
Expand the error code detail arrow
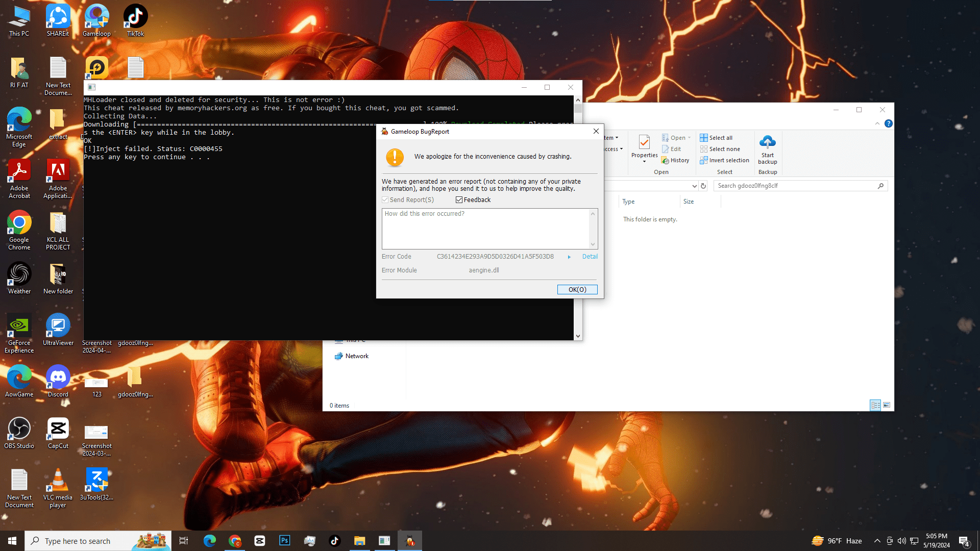click(x=569, y=257)
